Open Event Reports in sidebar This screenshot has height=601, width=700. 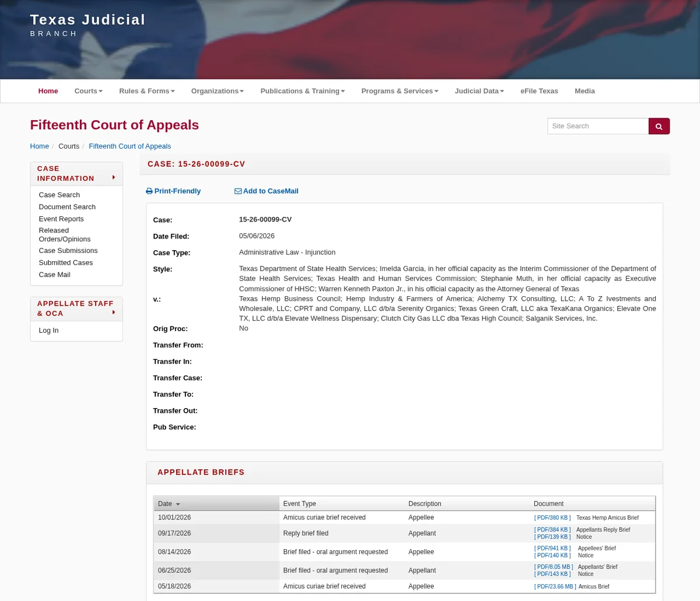coord(61,219)
